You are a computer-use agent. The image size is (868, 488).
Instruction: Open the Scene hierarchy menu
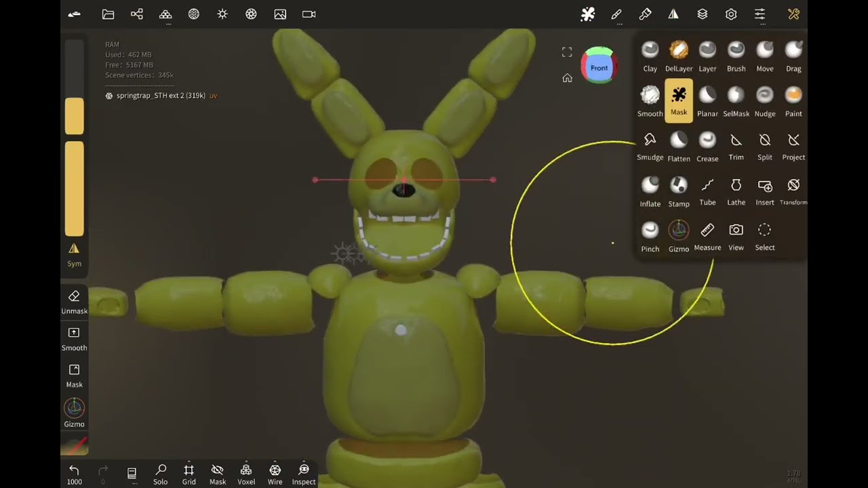(136, 14)
